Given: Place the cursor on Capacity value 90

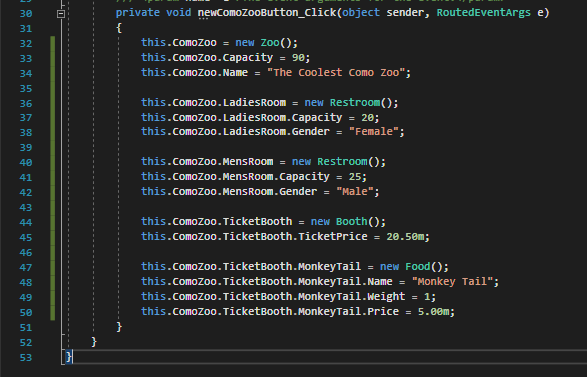Looking at the screenshot, I should point(298,58).
